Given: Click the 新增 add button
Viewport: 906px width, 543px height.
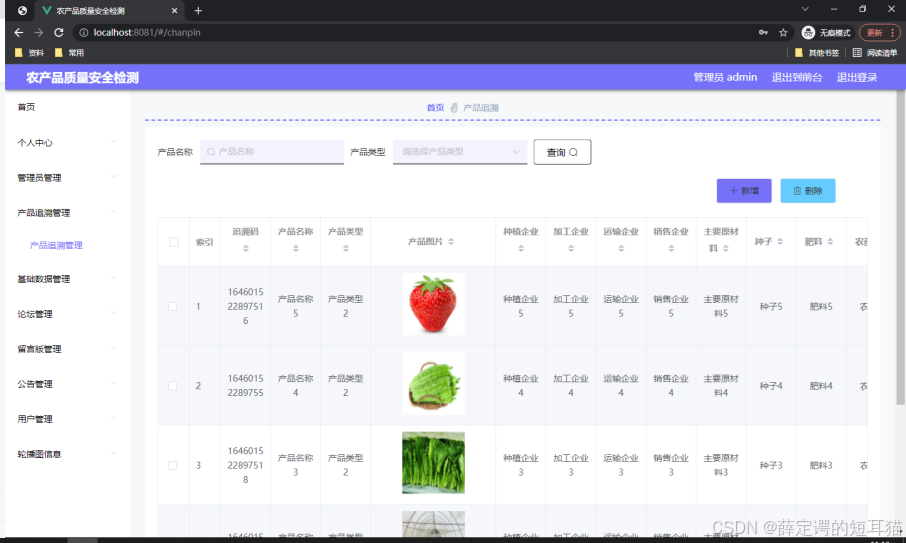Looking at the screenshot, I should pyautogui.click(x=744, y=191).
